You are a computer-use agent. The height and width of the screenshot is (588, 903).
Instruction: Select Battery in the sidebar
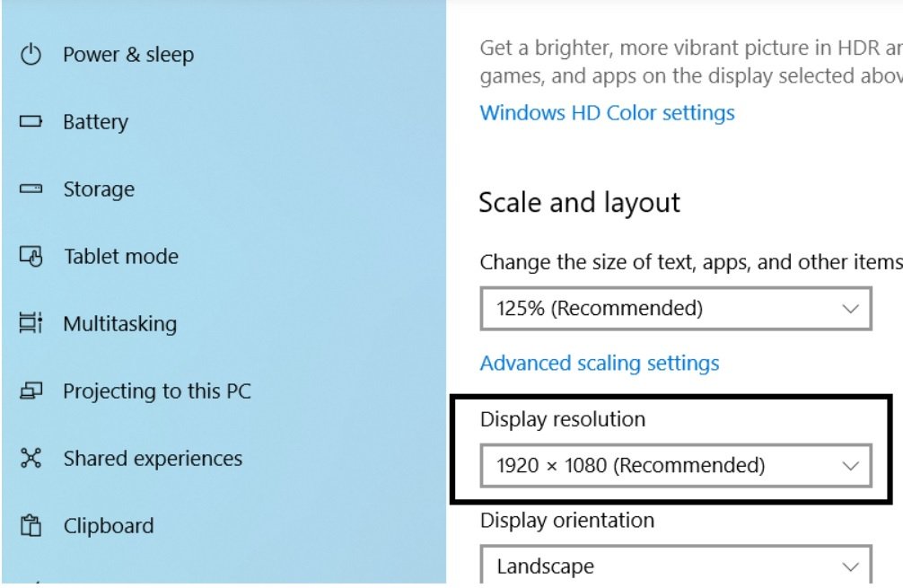coord(95,122)
